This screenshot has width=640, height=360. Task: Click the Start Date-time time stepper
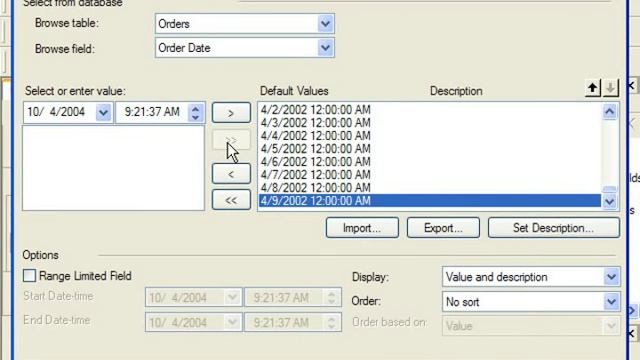tap(331, 298)
